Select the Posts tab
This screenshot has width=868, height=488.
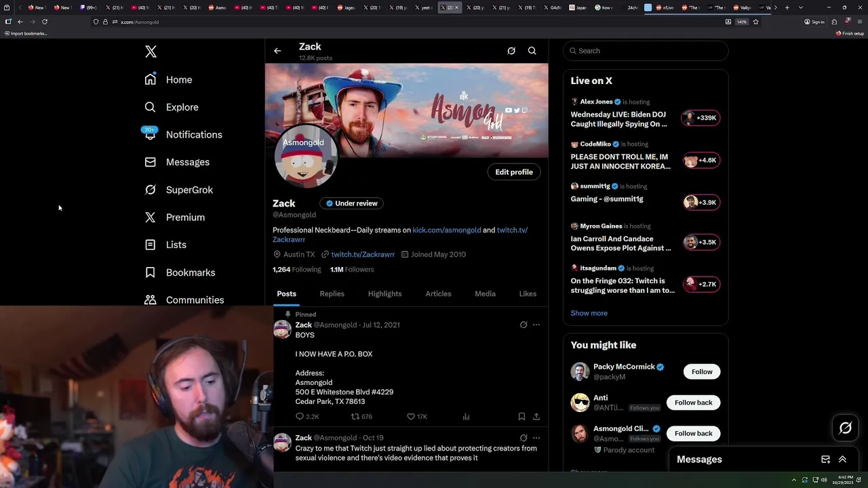286,293
